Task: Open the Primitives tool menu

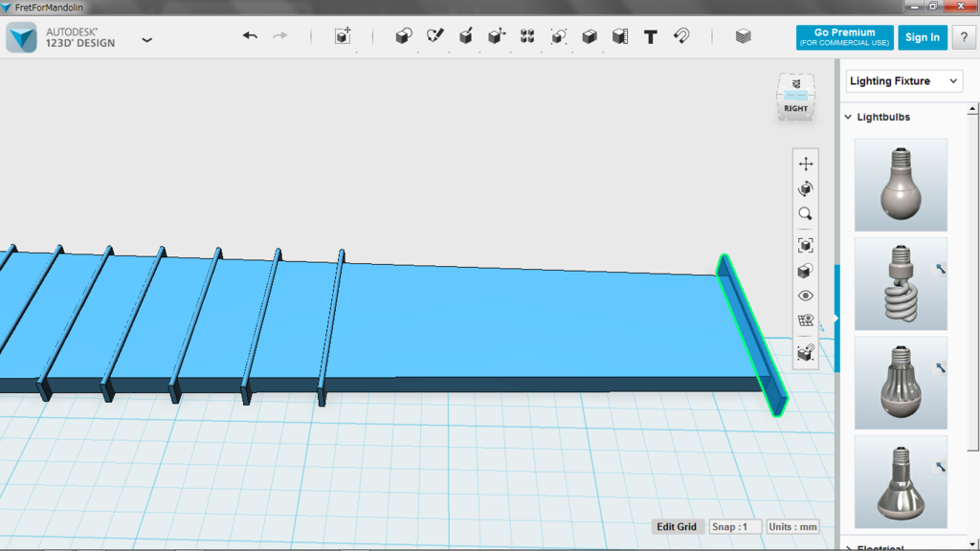Action: point(404,36)
